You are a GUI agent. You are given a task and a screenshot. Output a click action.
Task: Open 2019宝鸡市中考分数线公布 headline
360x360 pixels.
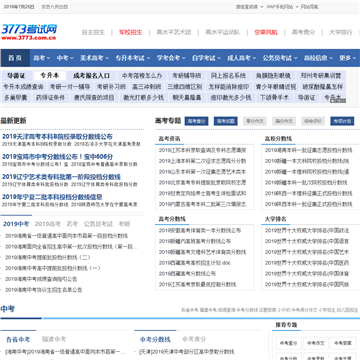click(x=58, y=157)
